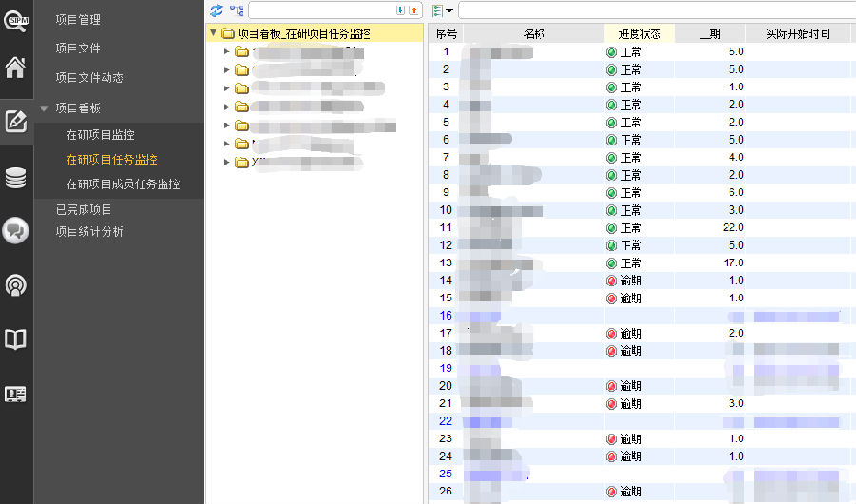Collapse root node 项目看板_在研项目任务监控
The height and width of the screenshot is (504, 856).
(213, 32)
